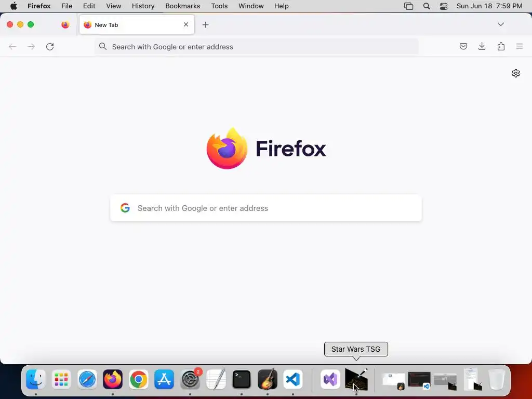Expand the List all tabs chevron

pos(500,24)
